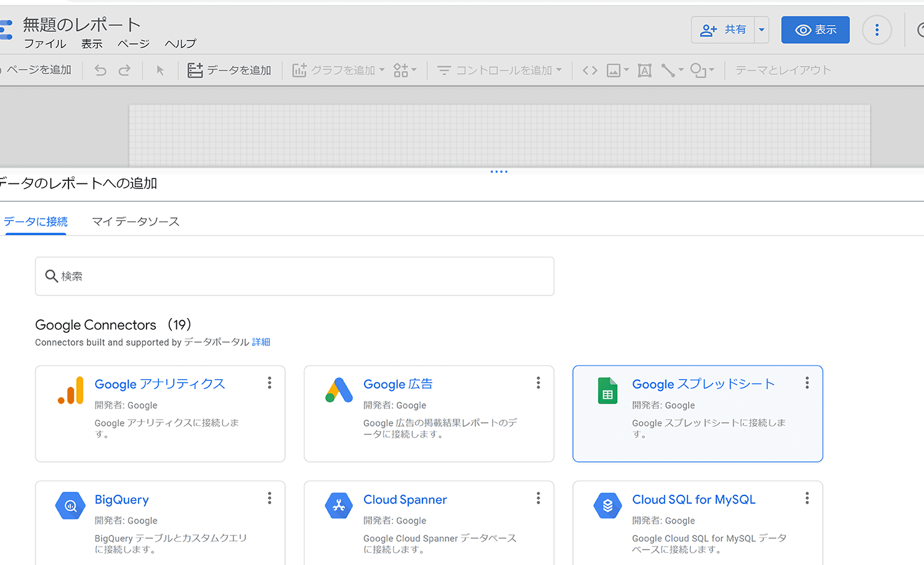Open the 詳細 link
Screen dimensions: 924x565
tap(261, 342)
